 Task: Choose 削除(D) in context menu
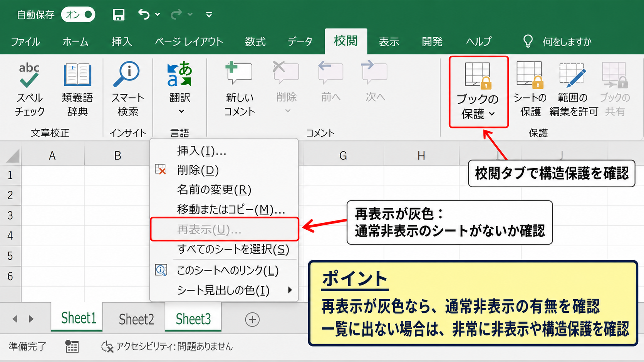[x=224, y=170]
